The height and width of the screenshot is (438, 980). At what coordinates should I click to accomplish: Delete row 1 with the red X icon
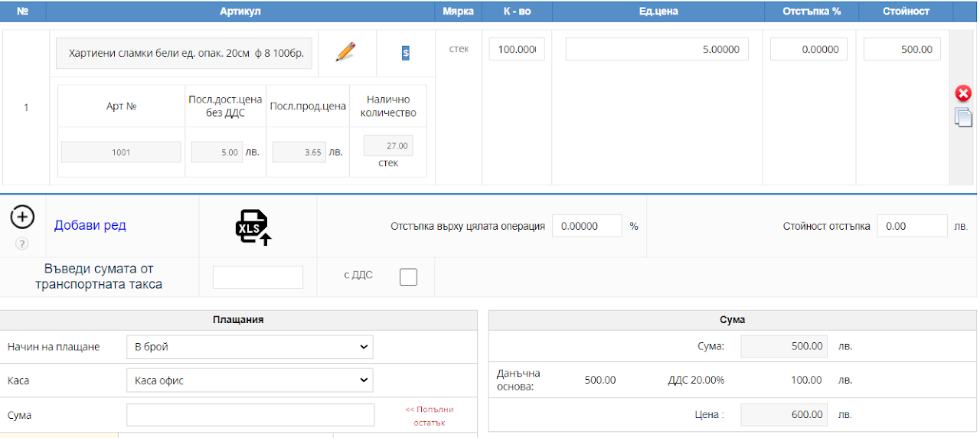click(x=963, y=93)
